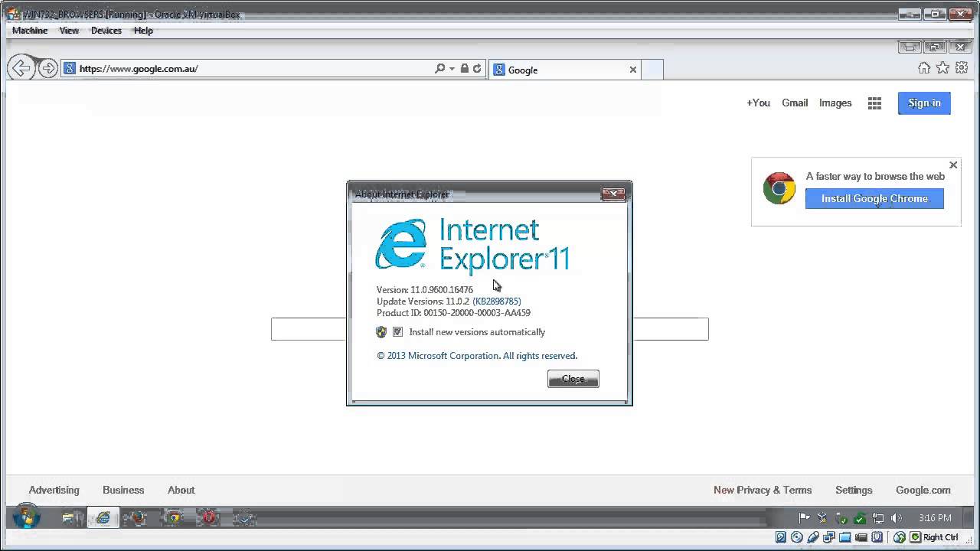Click the VirtualBox optical disc status icon
The image size is (980, 551).
(797, 537)
